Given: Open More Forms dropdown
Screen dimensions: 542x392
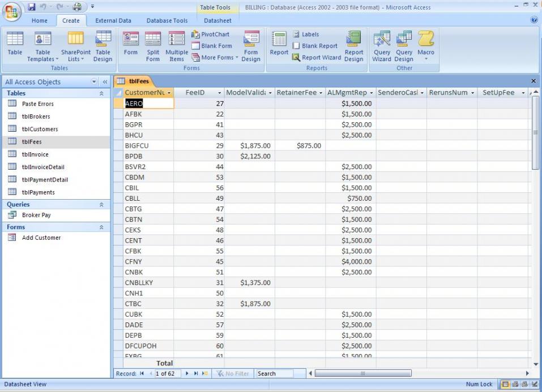Looking at the screenshot, I should (215, 57).
